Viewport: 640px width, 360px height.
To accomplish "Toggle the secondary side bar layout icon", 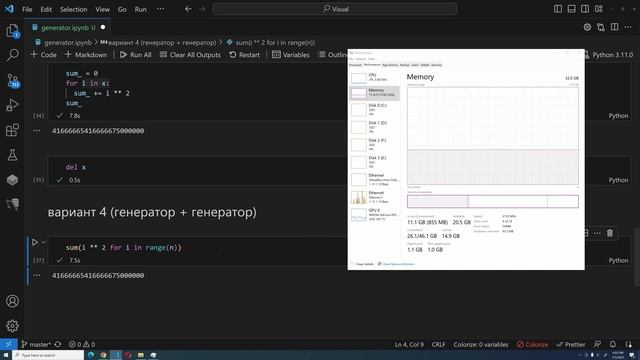I will click(585, 9).
